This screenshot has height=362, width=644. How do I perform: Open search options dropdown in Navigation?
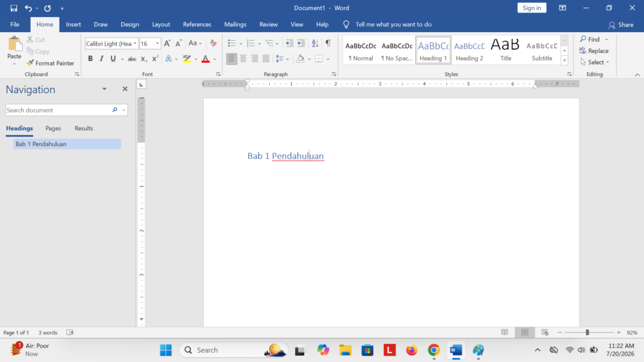coord(124,110)
